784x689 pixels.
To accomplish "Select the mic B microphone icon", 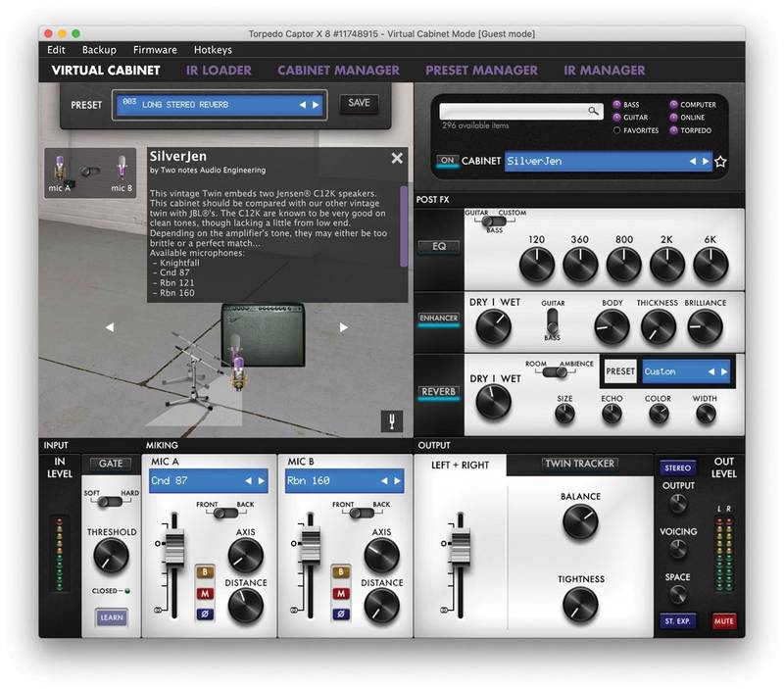I will point(122,168).
